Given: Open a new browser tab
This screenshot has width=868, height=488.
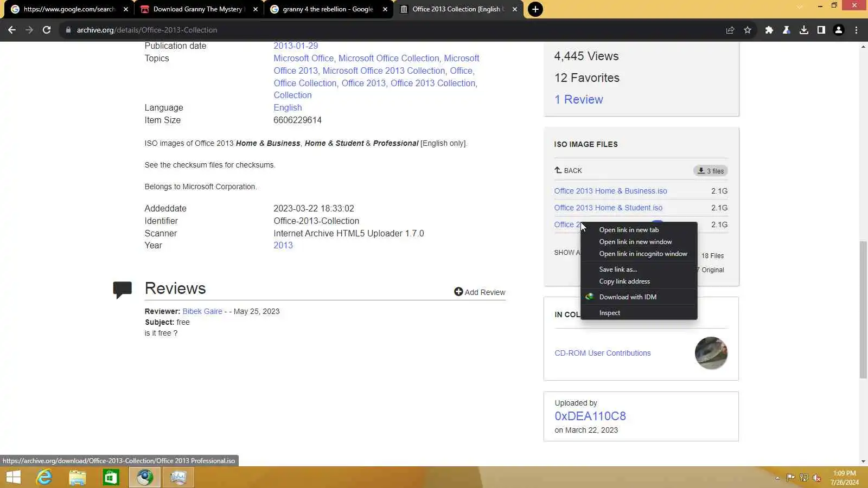Looking at the screenshot, I should click(535, 9).
